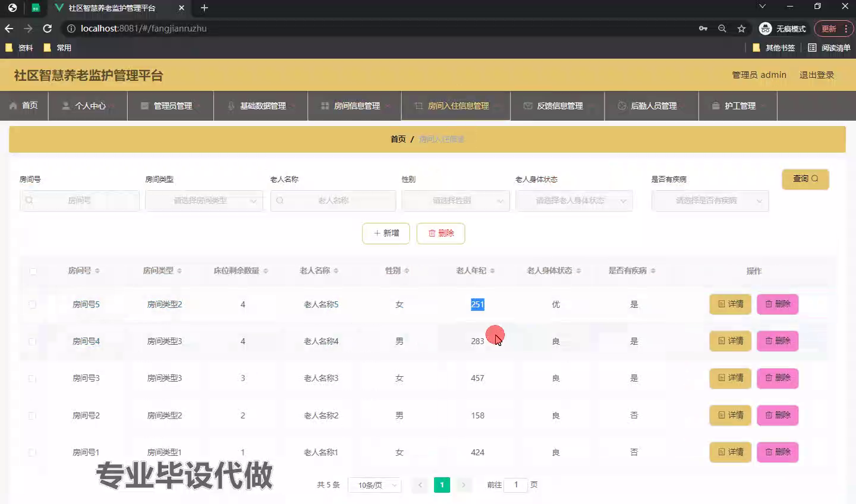The image size is (856, 504).
Task: Click 退出登录 to log out
Action: [x=817, y=75]
